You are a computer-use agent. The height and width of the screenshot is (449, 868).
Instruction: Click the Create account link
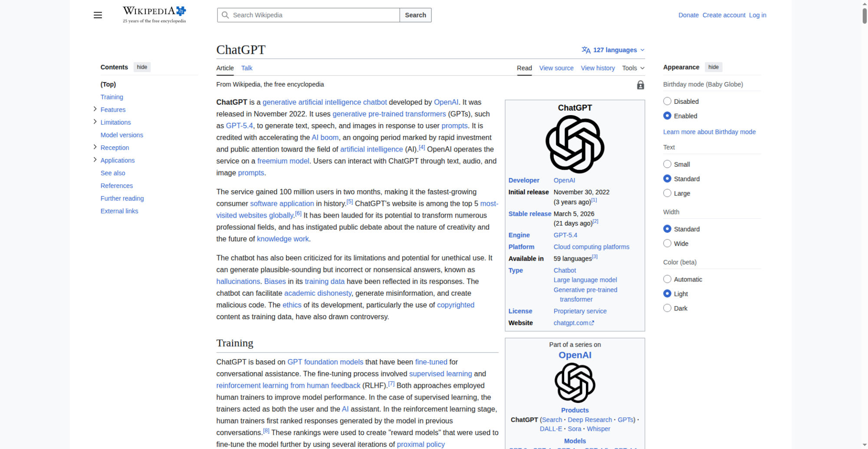point(723,15)
